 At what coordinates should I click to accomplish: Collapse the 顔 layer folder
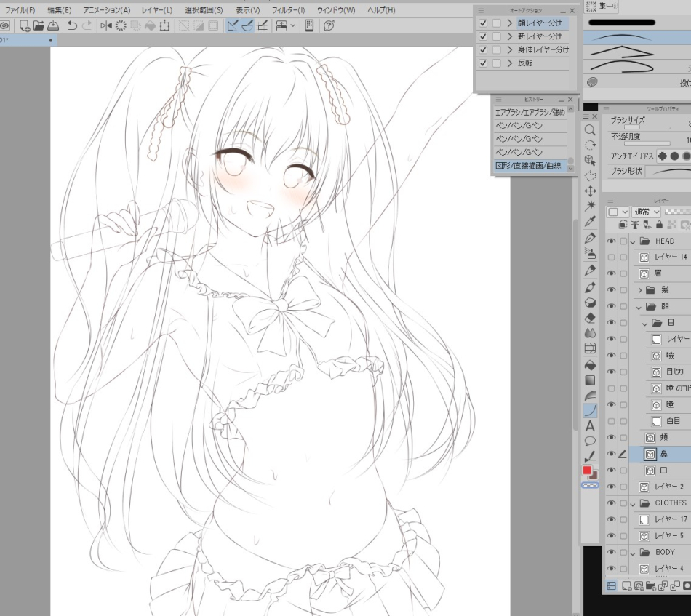[x=639, y=307]
